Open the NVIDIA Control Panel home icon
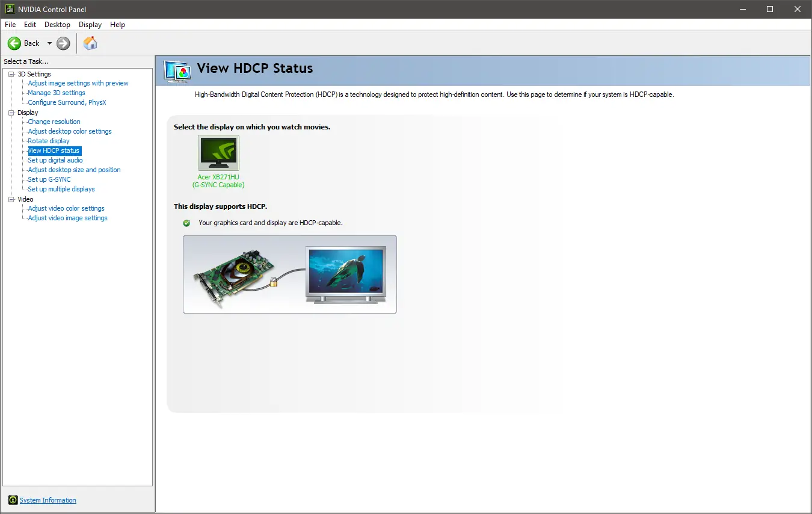 tap(90, 43)
